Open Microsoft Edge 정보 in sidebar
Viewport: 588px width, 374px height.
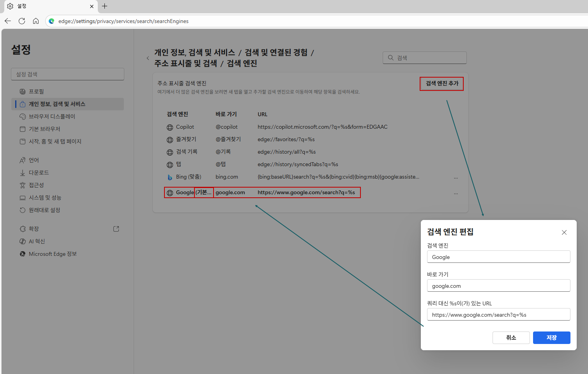68,253
